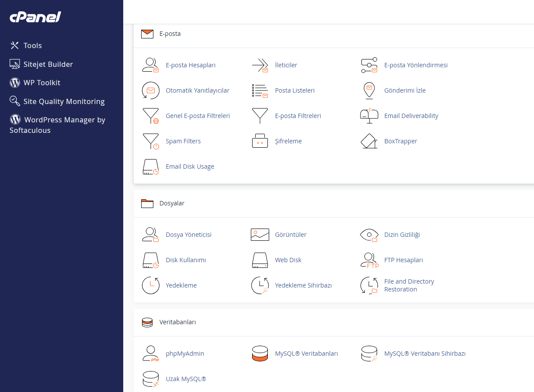The width and height of the screenshot is (534, 392).
Task: Click the Tools wrench icon
Action: click(x=15, y=45)
